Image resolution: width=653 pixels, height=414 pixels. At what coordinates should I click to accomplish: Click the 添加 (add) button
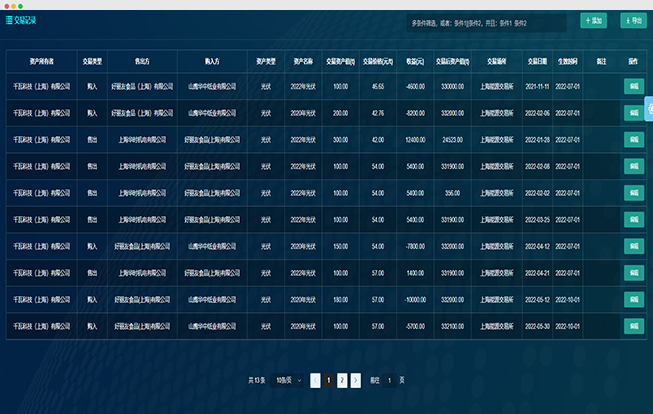(x=593, y=20)
